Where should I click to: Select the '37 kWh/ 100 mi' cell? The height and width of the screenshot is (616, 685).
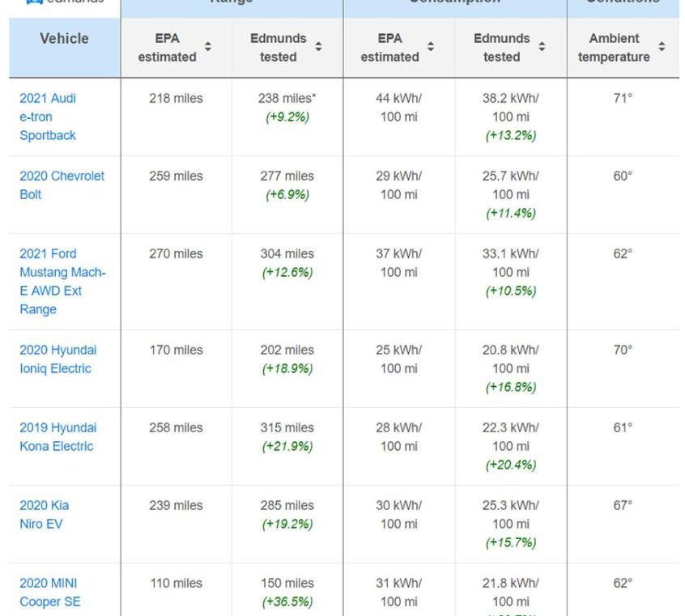[399, 263]
